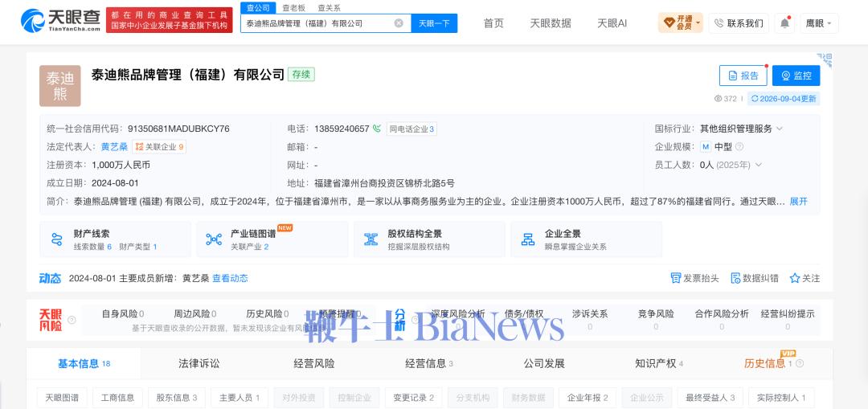Open the 同电话企业 3 tag
The width and height of the screenshot is (868, 409).
click(x=411, y=129)
